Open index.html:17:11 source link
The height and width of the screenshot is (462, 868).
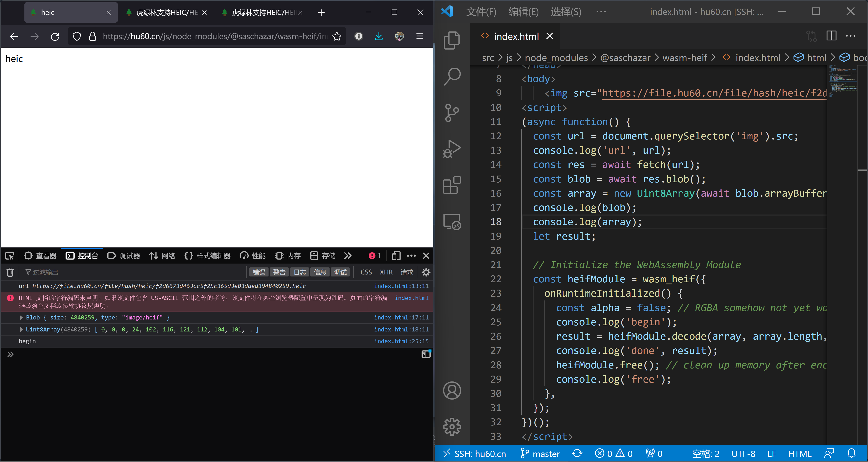(401, 318)
